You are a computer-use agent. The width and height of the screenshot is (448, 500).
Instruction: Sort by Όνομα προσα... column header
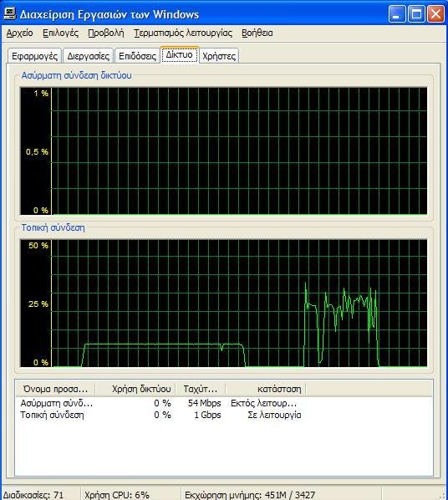(55, 389)
